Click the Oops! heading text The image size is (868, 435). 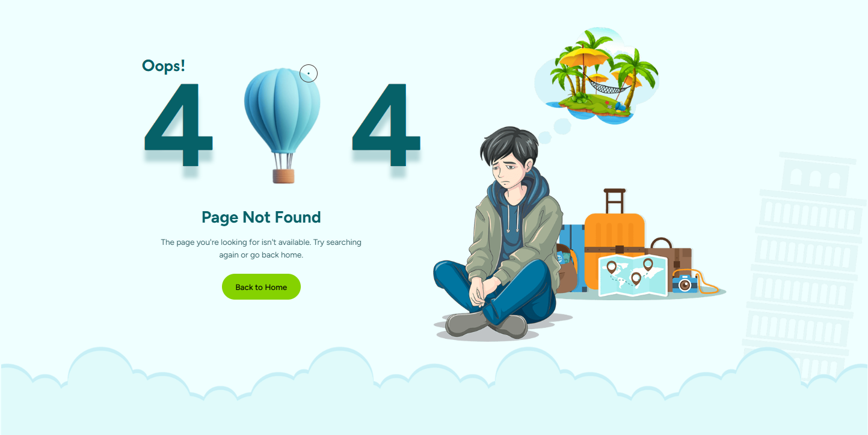click(164, 65)
